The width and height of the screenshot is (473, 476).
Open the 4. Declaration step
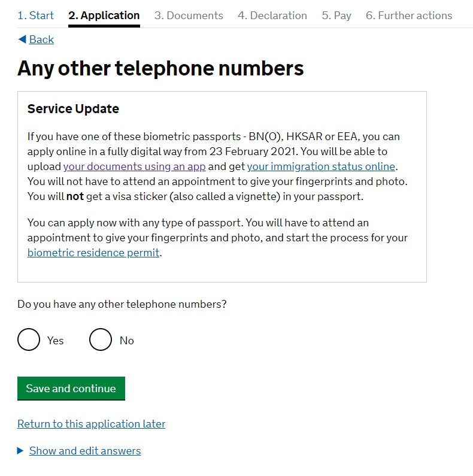pyautogui.click(x=272, y=16)
